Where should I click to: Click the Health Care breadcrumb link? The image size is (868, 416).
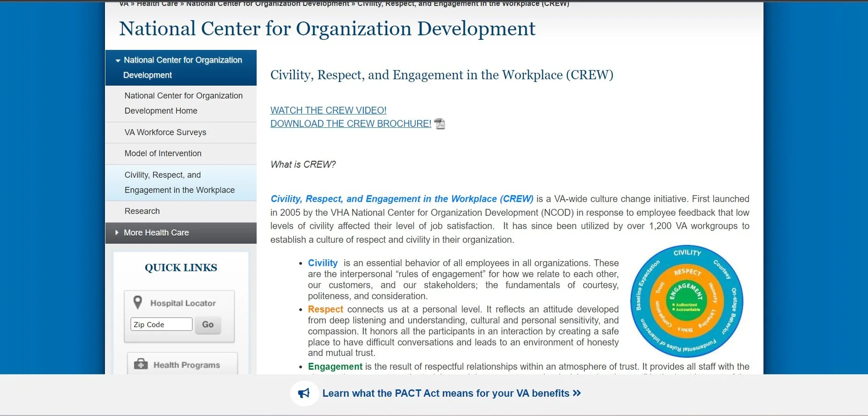[157, 4]
